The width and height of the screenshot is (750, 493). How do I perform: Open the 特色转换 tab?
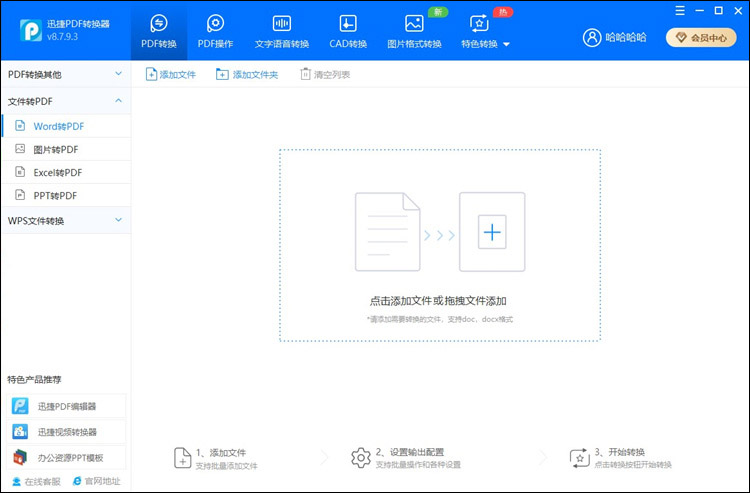tap(479, 32)
